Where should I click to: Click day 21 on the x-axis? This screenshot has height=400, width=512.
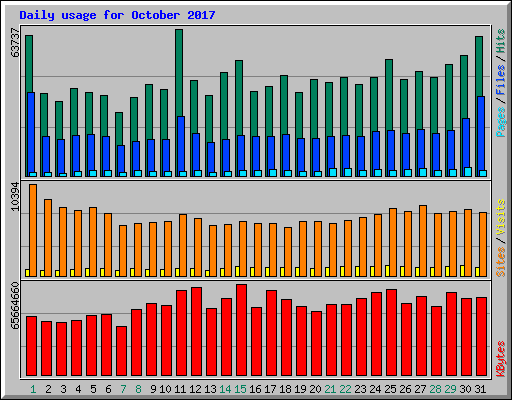(x=330, y=389)
